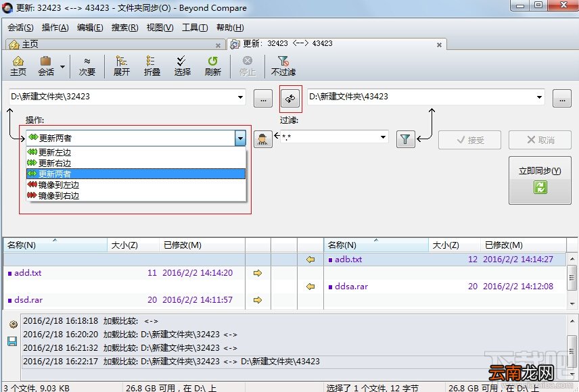The height and width of the screenshot is (392, 579).
Task: Open the left folder path dropdown
Action: pyautogui.click(x=240, y=97)
